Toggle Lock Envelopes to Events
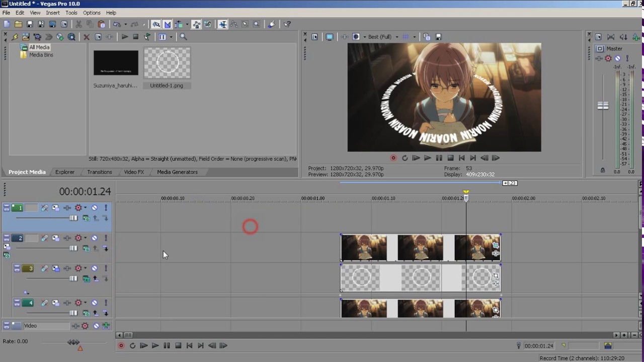Screen dimensions: 644x362 [196, 24]
